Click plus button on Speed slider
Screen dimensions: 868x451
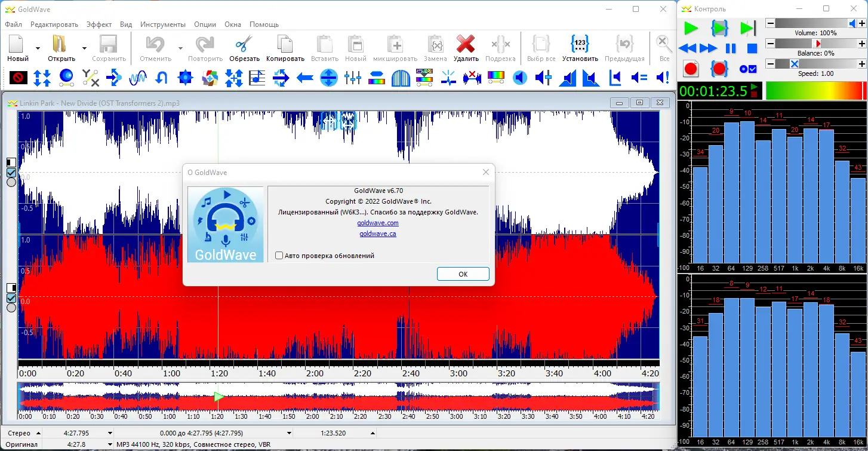861,63
